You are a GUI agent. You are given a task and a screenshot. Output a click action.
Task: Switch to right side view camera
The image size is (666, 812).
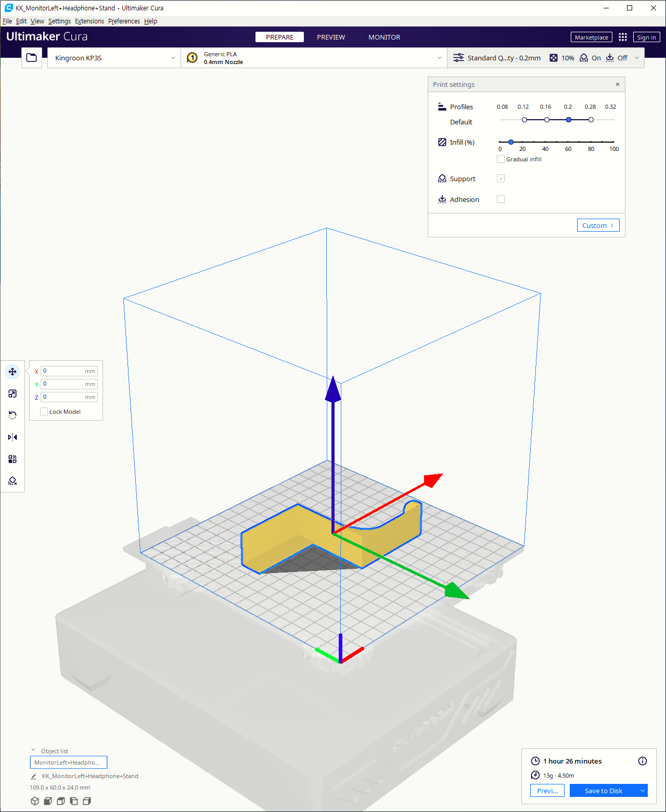[87, 801]
